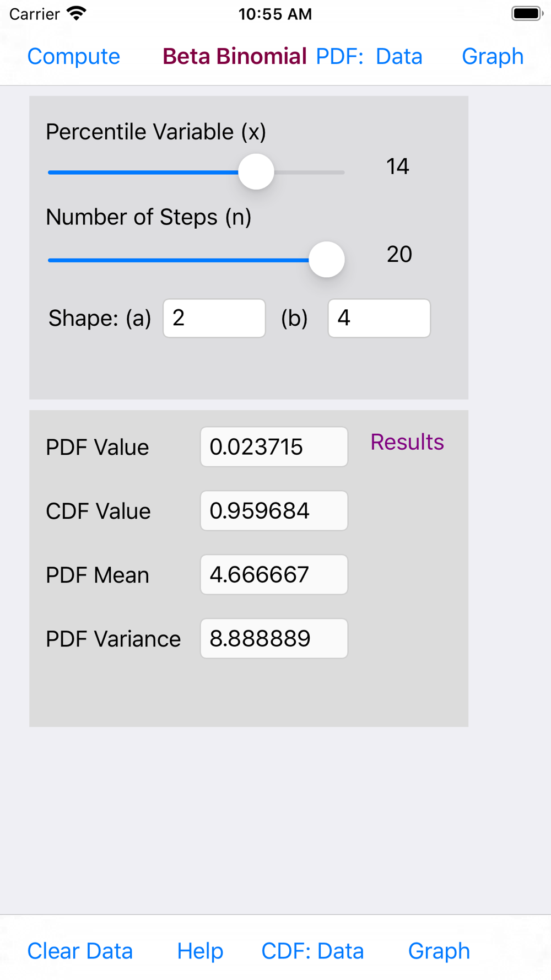Click the PDF Value result field
Screen dimensions: 551x980
click(274, 447)
